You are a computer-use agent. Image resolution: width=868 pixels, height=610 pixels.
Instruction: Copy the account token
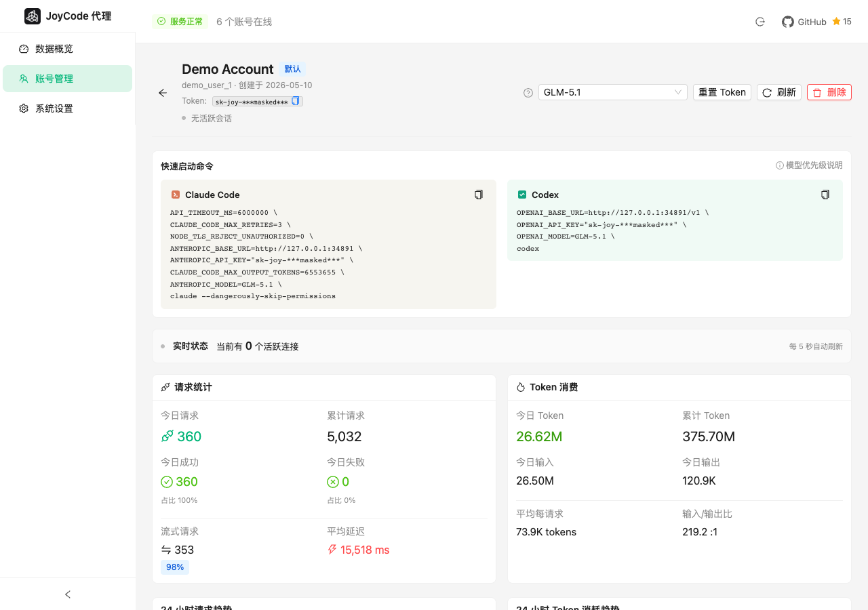(296, 101)
